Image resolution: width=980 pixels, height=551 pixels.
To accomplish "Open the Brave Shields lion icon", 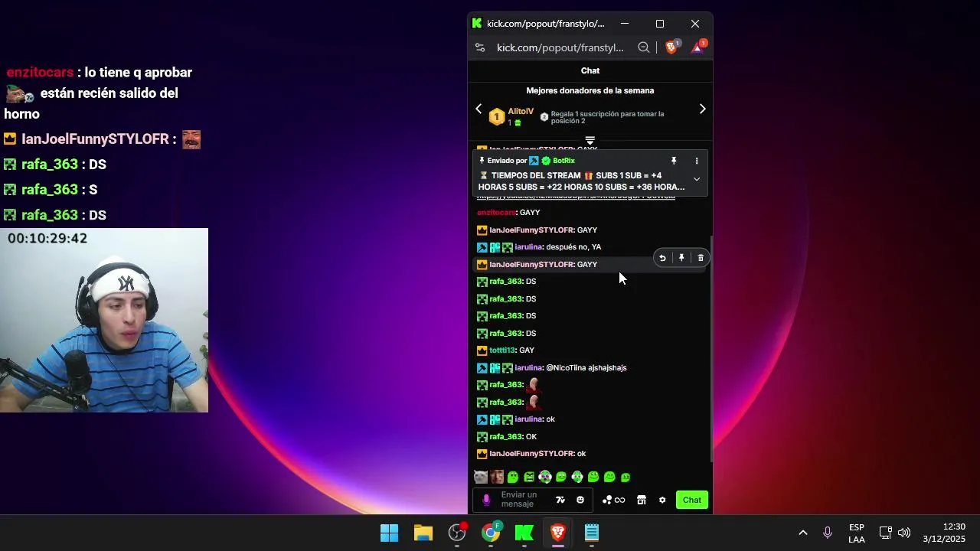I will 671,47.
